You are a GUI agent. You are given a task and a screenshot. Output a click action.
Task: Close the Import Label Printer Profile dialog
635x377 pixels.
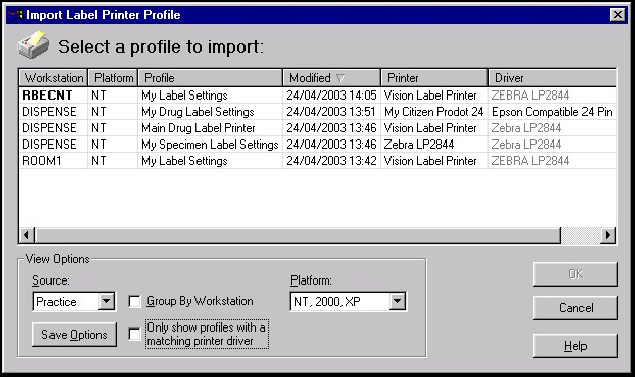618,15
